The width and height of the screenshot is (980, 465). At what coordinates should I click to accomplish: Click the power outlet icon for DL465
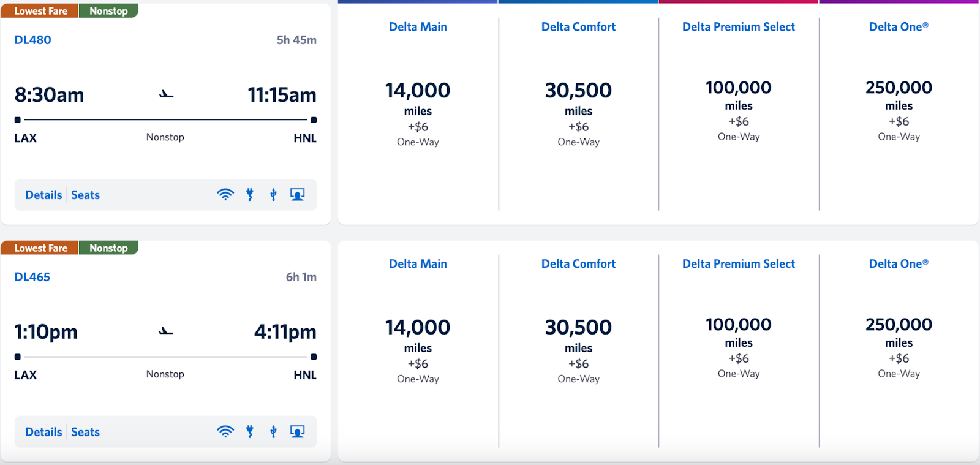(x=250, y=432)
